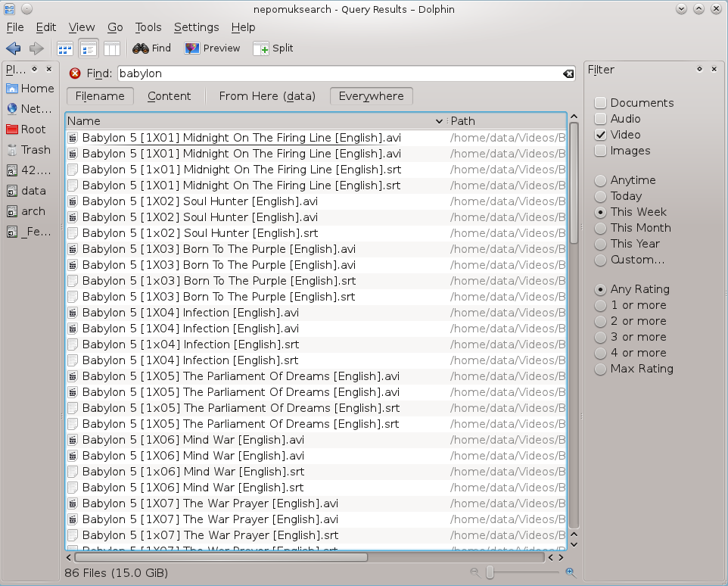Image resolution: width=728 pixels, height=586 pixels.
Task: Open the View menu
Action: (x=82, y=27)
